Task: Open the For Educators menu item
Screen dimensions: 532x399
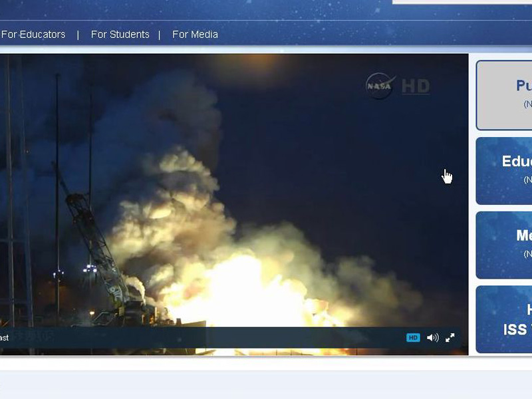Action: click(x=33, y=35)
